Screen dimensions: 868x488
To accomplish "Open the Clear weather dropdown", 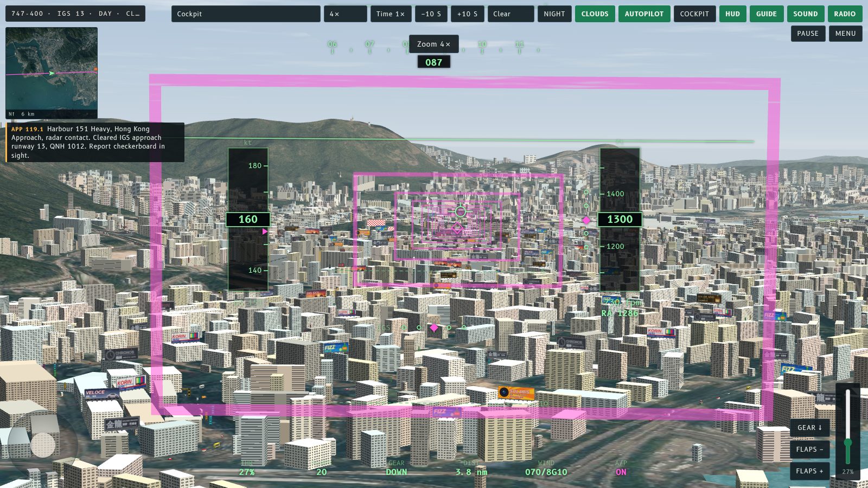I will click(x=510, y=14).
